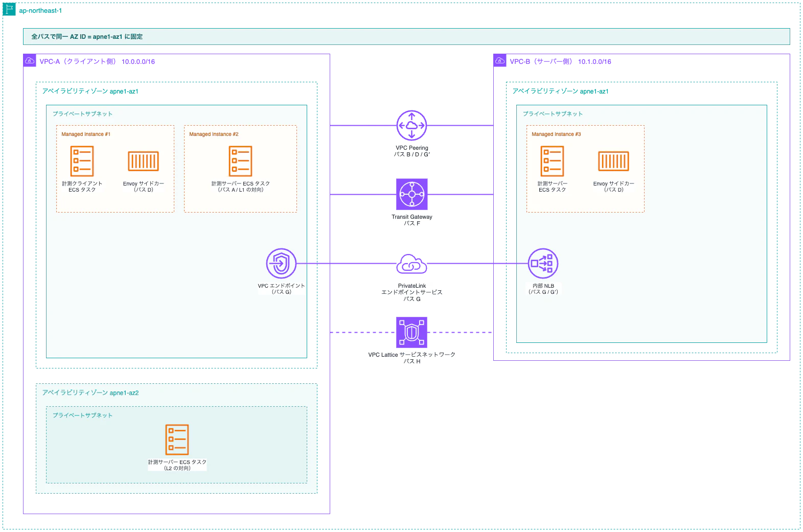Click Envoy サイドカー (パス D) caption in Managed Instance #3
The image size is (803, 532).
point(613,187)
